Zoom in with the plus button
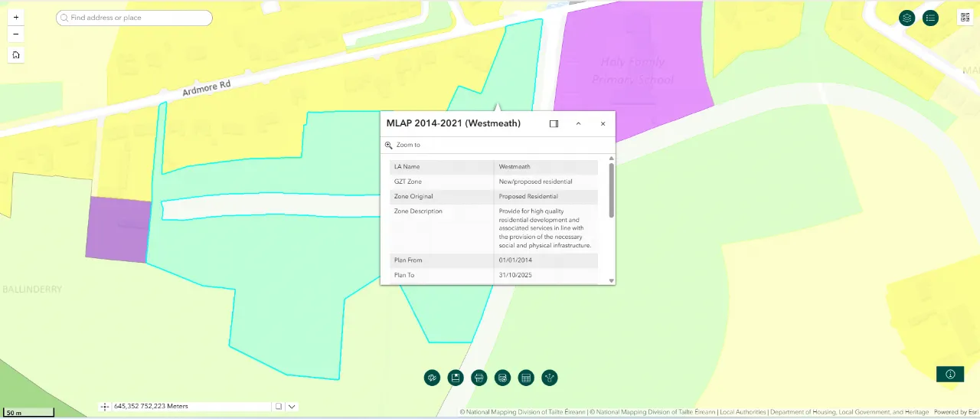This screenshot has height=419, width=980. tap(16, 17)
